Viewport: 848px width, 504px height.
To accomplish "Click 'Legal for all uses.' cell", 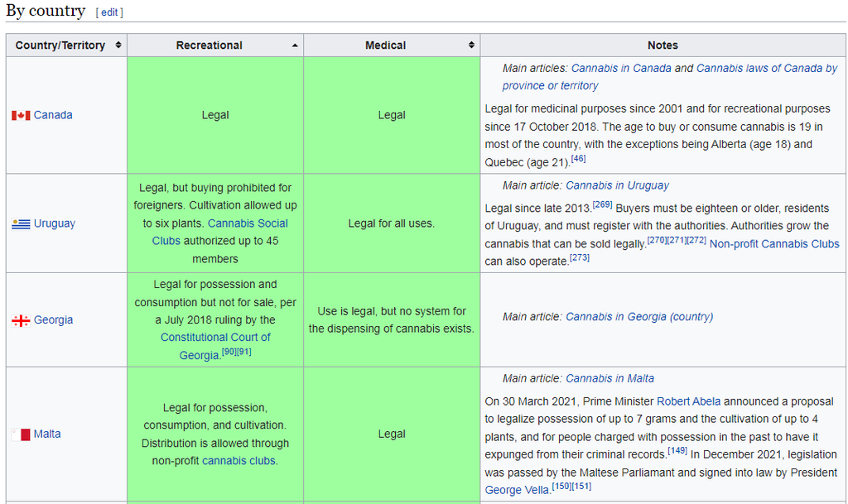I will 392,223.
